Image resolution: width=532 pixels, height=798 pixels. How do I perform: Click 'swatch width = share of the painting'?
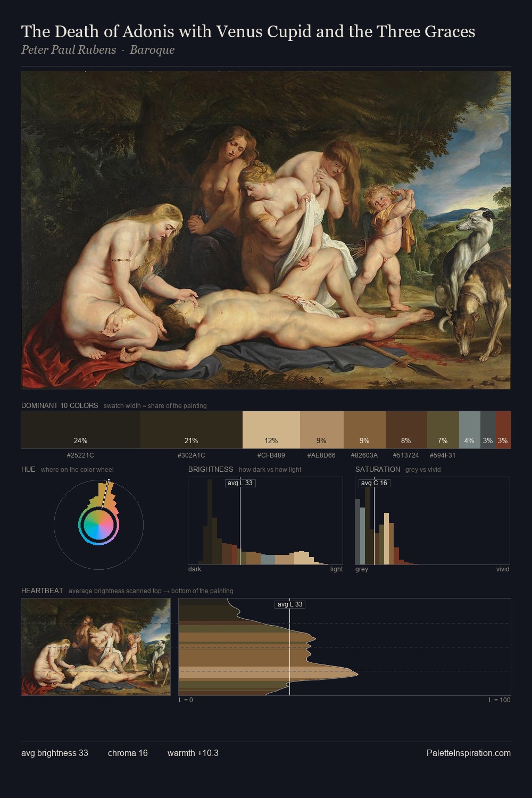[x=155, y=406]
